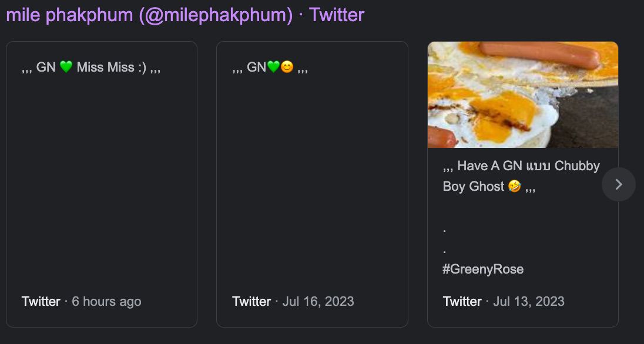Viewport: 644px width, 344px height.
Task: Click the green heart emoji in second tweet
Action: click(x=274, y=67)
